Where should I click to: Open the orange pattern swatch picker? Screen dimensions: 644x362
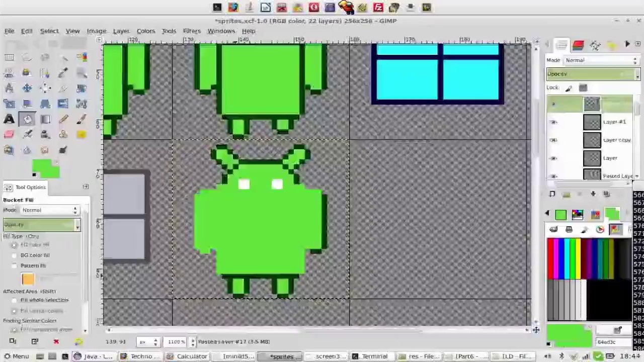pos(28,279)
